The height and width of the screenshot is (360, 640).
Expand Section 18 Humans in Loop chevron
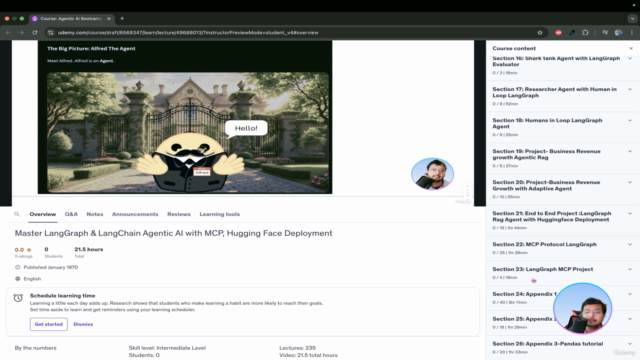click(630, 120)
